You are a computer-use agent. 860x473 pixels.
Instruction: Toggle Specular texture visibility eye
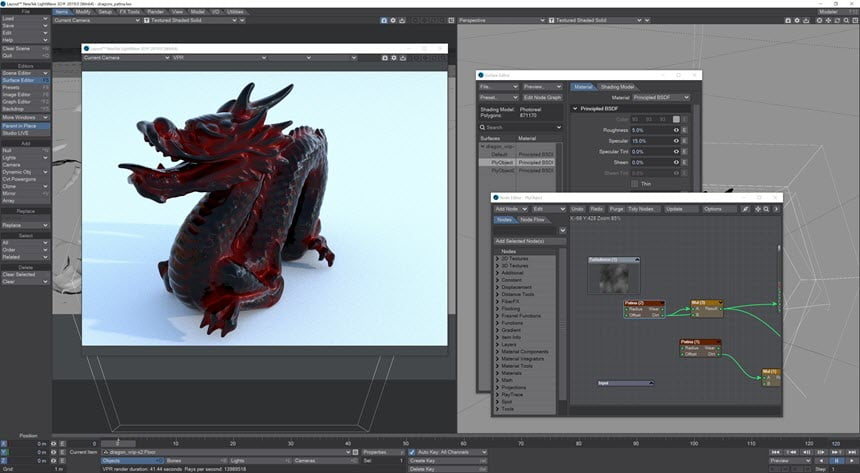[676, 141]
